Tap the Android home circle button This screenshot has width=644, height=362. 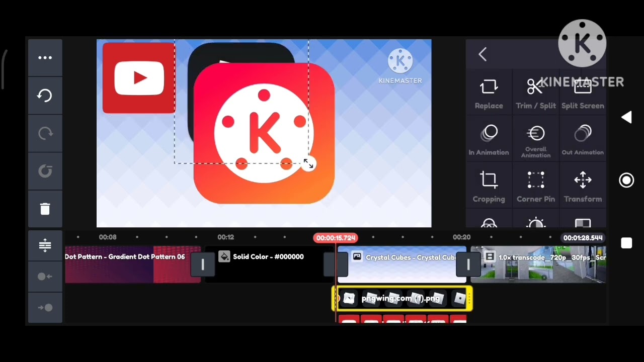(626, 180)
